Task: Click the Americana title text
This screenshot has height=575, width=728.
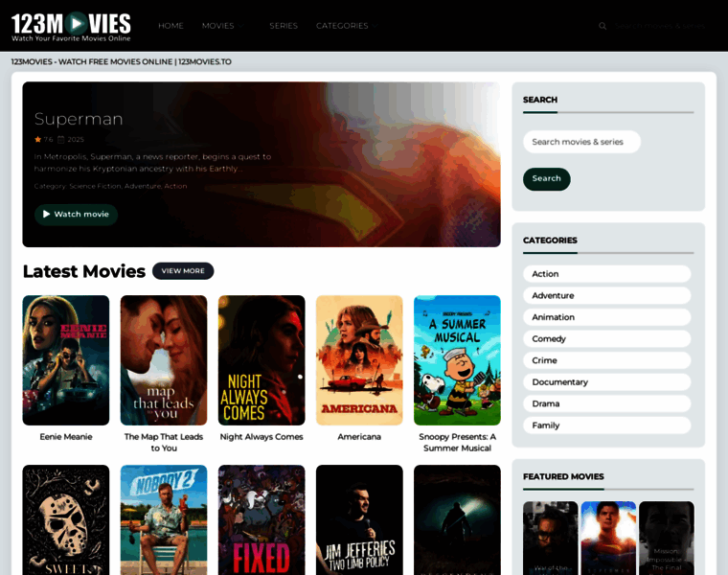Action: pos(359,437)
